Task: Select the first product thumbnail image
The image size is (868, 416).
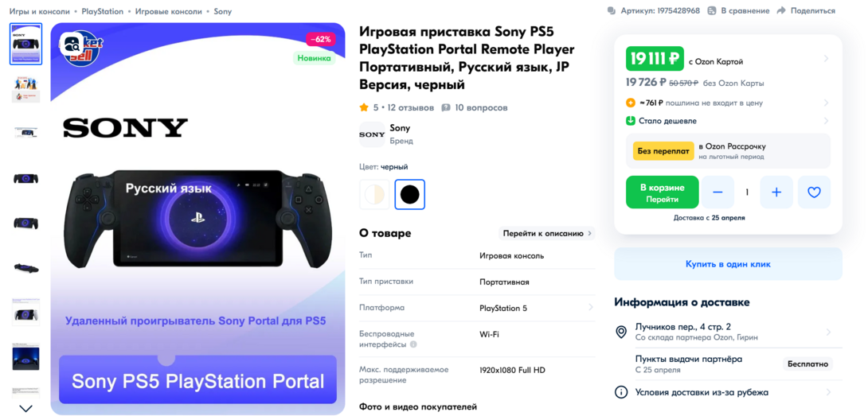Action: click(x=26, y=44)
